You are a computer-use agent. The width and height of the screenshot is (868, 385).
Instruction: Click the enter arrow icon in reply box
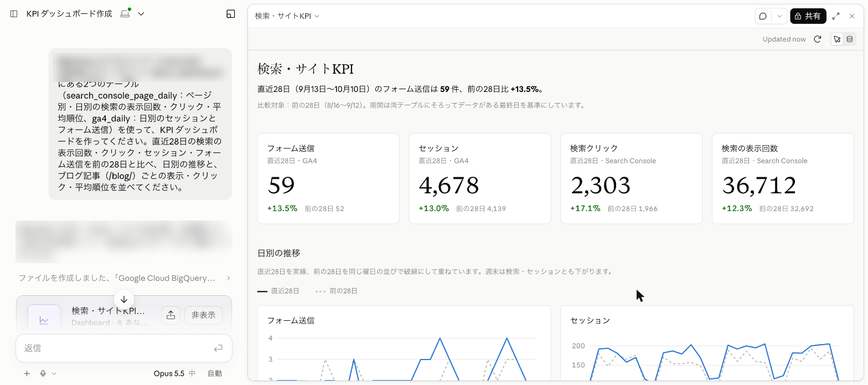click(218, 348)
